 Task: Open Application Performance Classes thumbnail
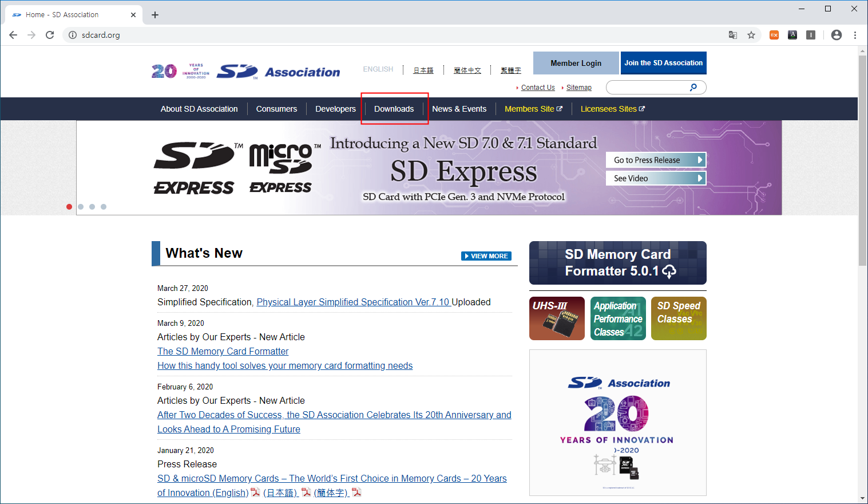tap(618, 318)
